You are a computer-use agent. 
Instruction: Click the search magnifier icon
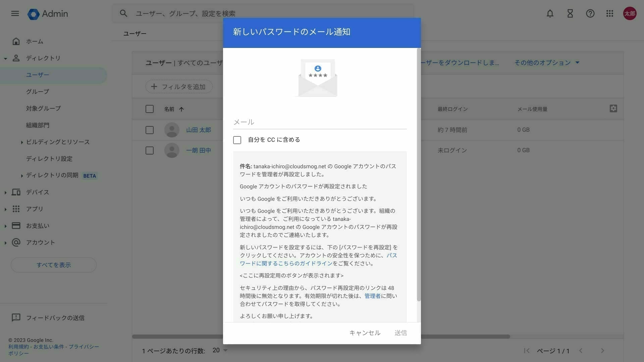click(123, 13)
